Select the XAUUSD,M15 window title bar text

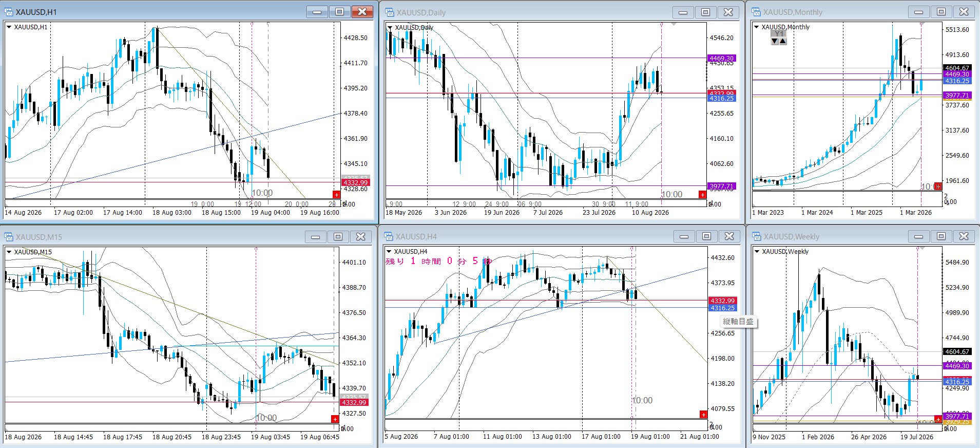39,237
